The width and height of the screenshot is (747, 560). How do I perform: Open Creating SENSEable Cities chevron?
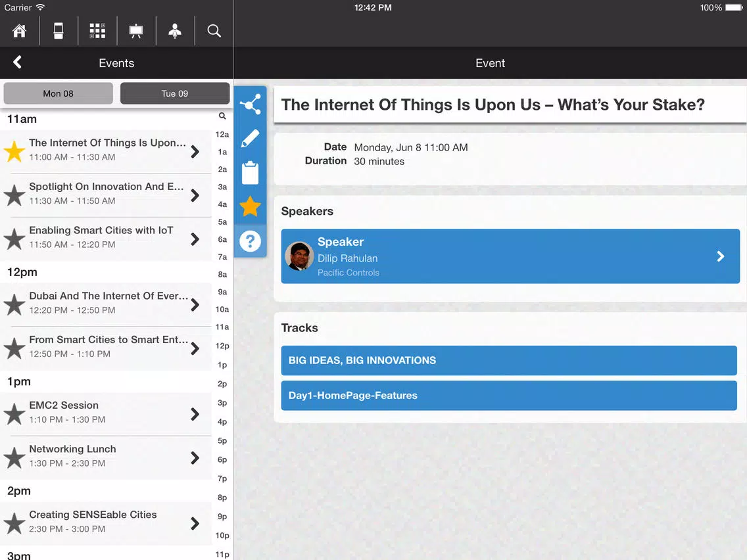coord(195,523)
